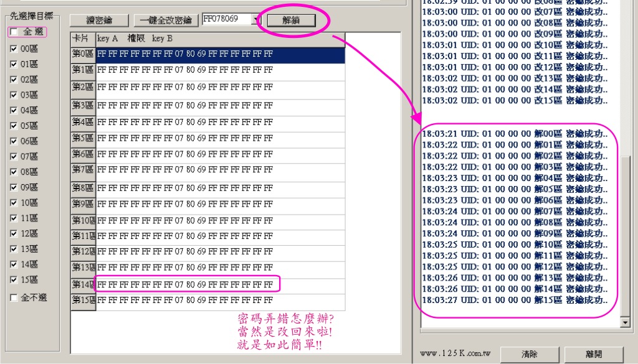Tick the 全不選 checkbox
Image resolution: width=638 pixels, height=364 pixels.
tap(14, 298)
